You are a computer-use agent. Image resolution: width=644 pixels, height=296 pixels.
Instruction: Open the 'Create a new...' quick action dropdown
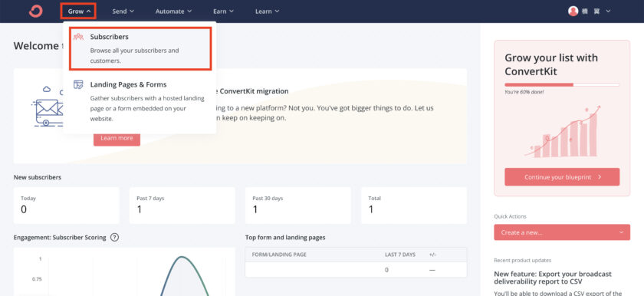562,232
